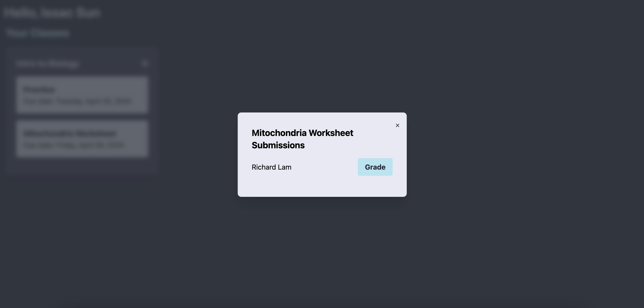Open the blurred Practice assignment card
Screen dimensions: 644x308
click(82, 95)
